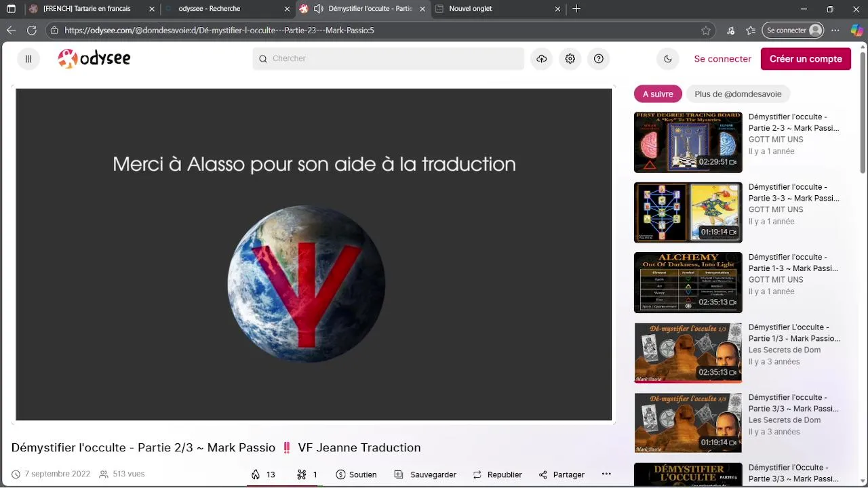
Task: Open browser extensions icon
Action: (730, 30)
